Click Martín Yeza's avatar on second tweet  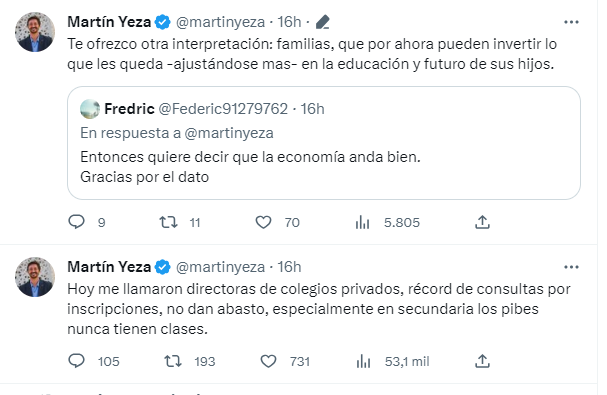coord(35,277)
